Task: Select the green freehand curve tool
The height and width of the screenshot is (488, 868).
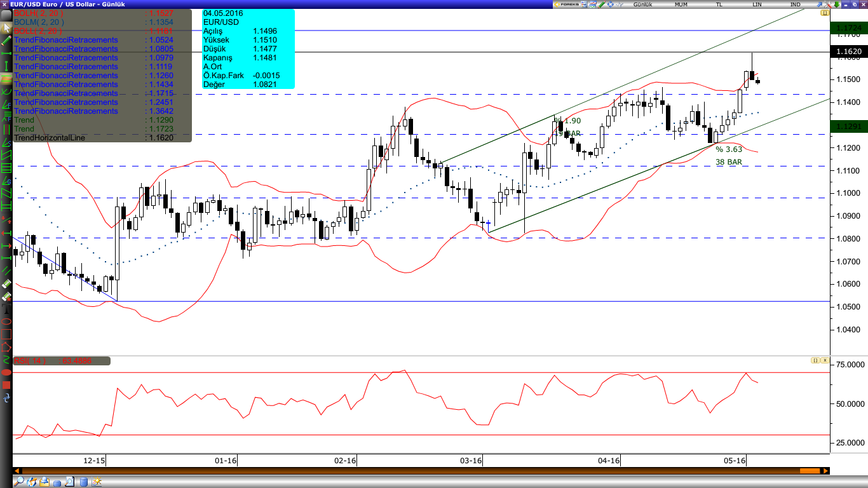Action: click(6, 360)
